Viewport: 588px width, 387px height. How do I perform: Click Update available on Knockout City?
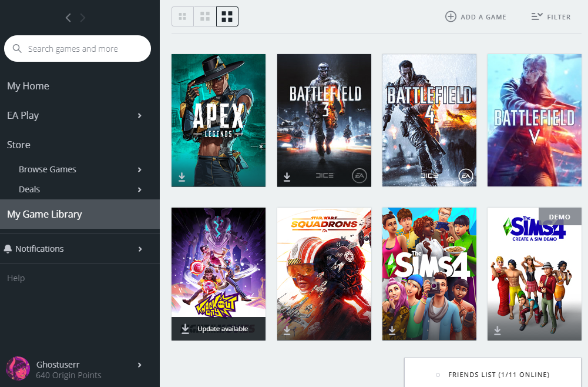[223, 329]
